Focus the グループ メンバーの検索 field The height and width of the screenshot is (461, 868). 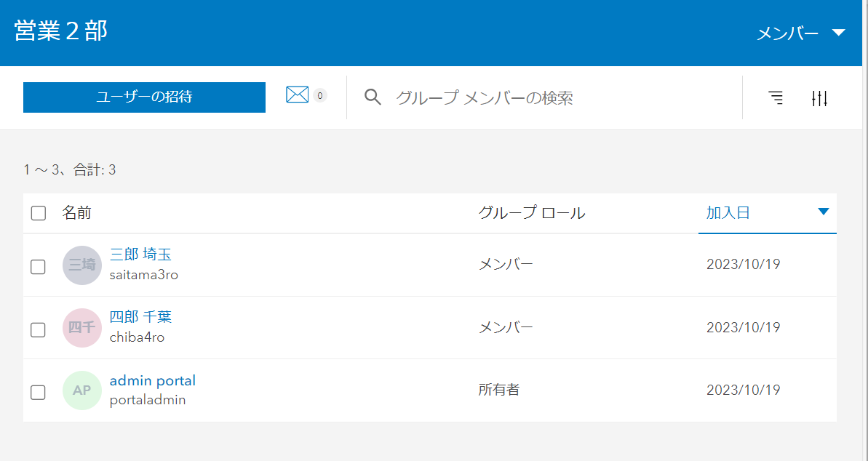pos(554,98)
